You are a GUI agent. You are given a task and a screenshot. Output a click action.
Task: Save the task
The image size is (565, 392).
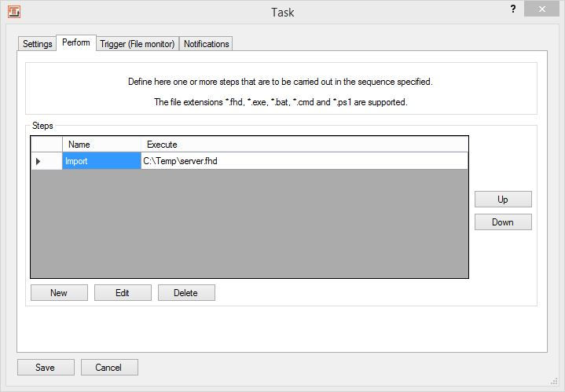pos(46,368)
